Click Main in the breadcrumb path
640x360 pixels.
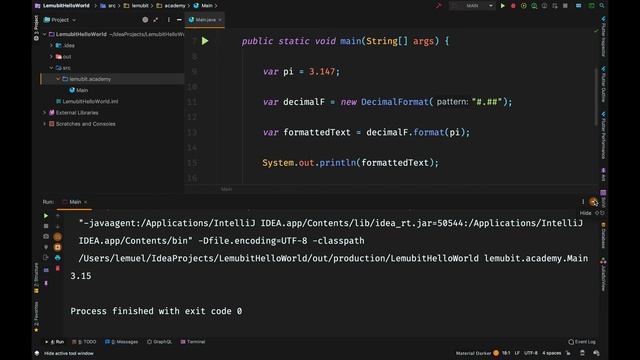pyautogui.click(x=203, y=6)
